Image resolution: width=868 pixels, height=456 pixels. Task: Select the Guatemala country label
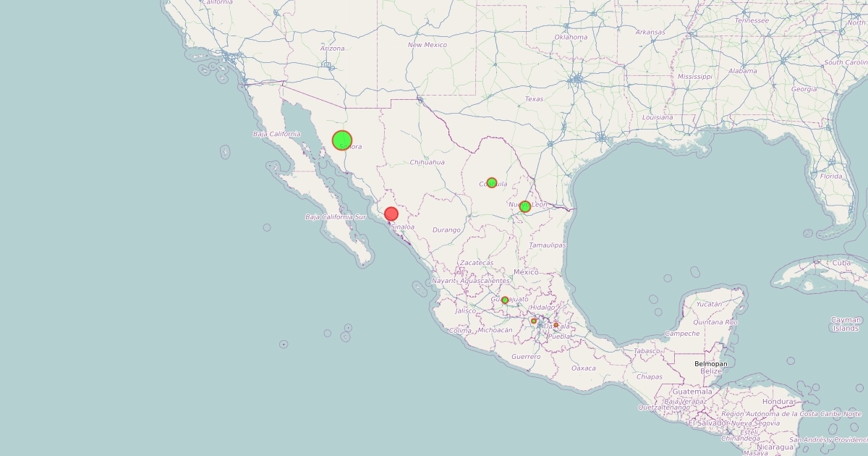click(x=693, y=392)
